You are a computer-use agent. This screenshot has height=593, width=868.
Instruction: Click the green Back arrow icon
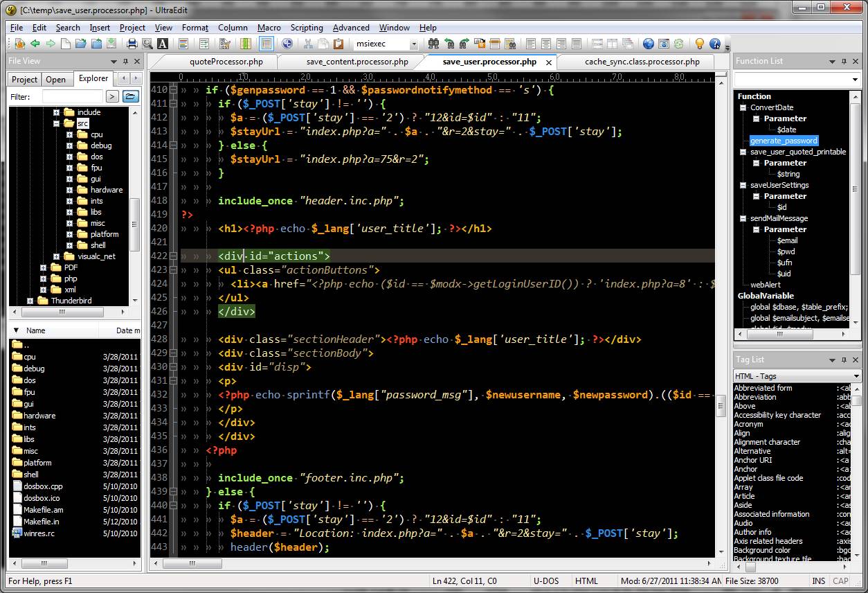coord(34,44)
